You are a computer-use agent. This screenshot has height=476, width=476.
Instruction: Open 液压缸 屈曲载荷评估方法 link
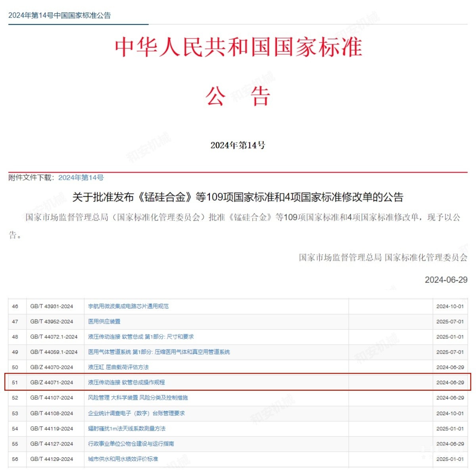point(118,367)
